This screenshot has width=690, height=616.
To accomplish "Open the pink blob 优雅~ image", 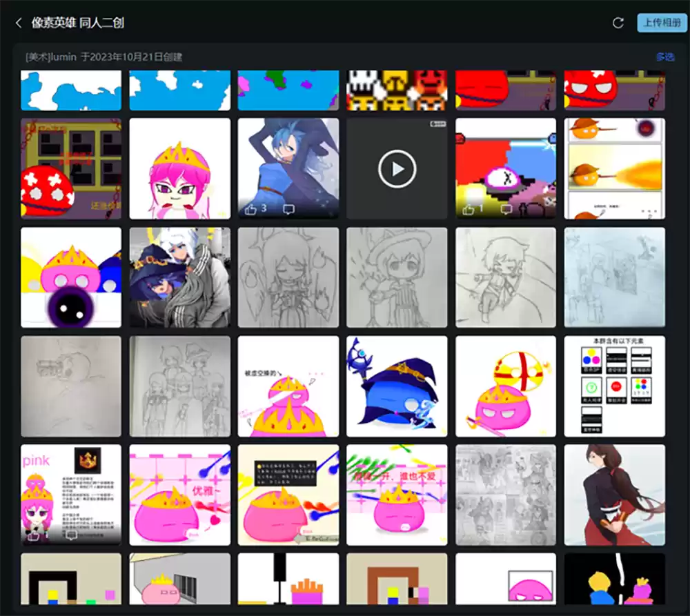I will (x=179, y=495).
